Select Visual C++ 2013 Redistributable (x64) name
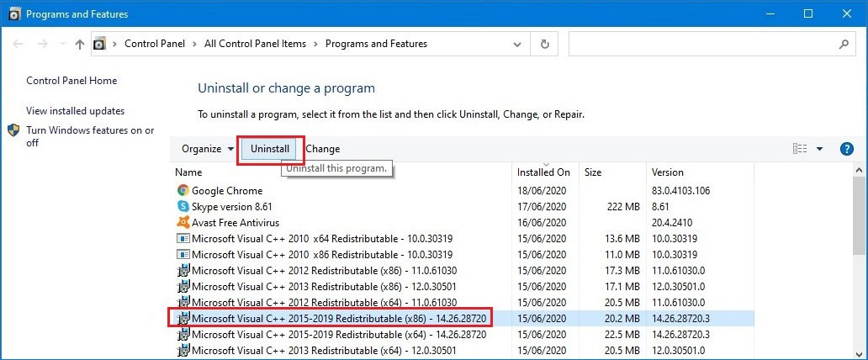Screen dimensions: 868x360 tap(325, 351)
